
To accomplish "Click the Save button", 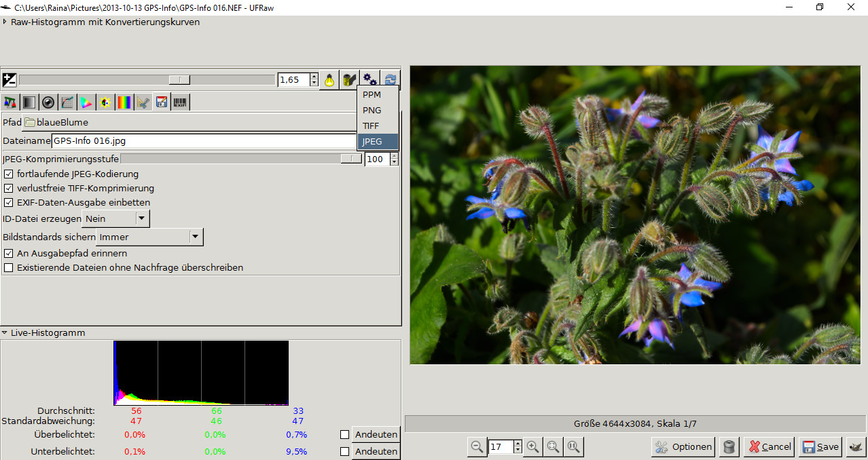I will click(x=820, y=446).
